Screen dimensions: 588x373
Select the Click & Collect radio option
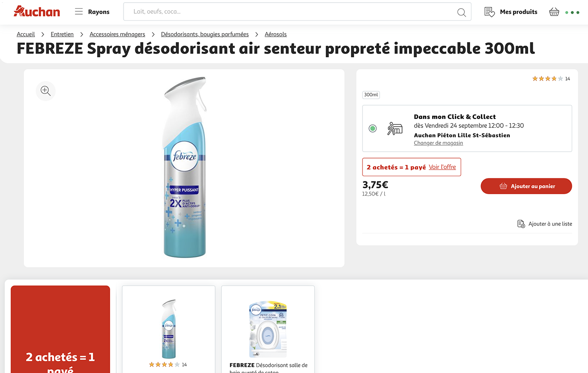click(373, 128)
